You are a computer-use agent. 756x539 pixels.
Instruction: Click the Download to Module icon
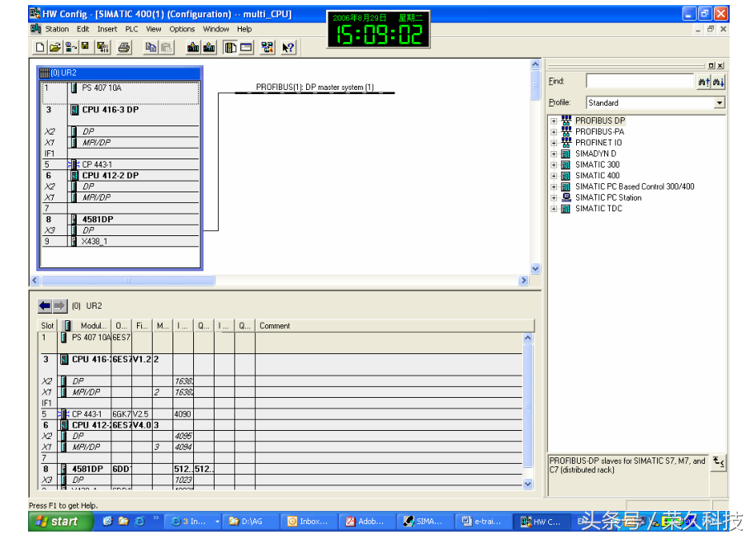(x=193, y=48)
